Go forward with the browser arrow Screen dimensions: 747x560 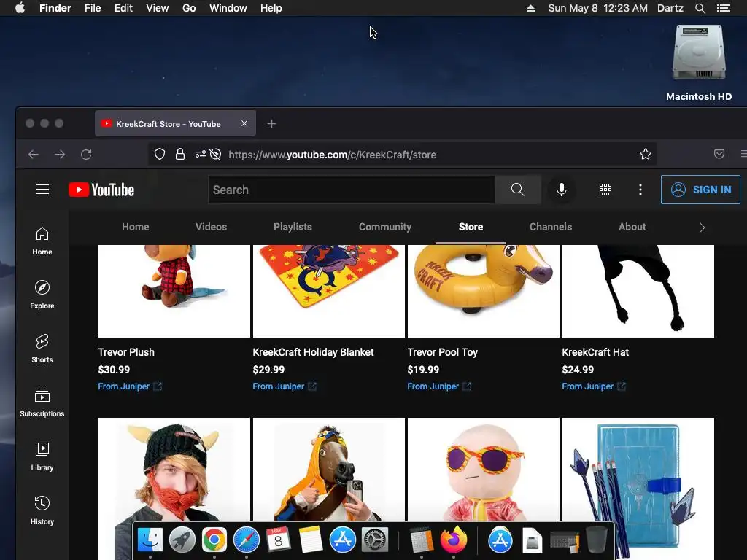point(60,155)
